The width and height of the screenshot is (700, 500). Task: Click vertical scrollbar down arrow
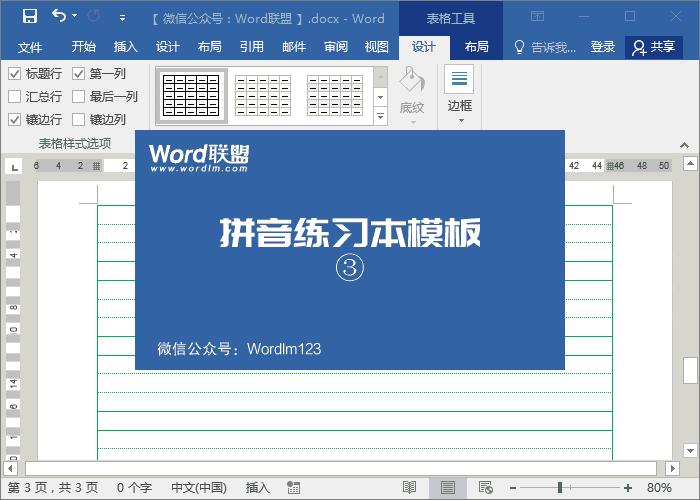coord(690,450)
